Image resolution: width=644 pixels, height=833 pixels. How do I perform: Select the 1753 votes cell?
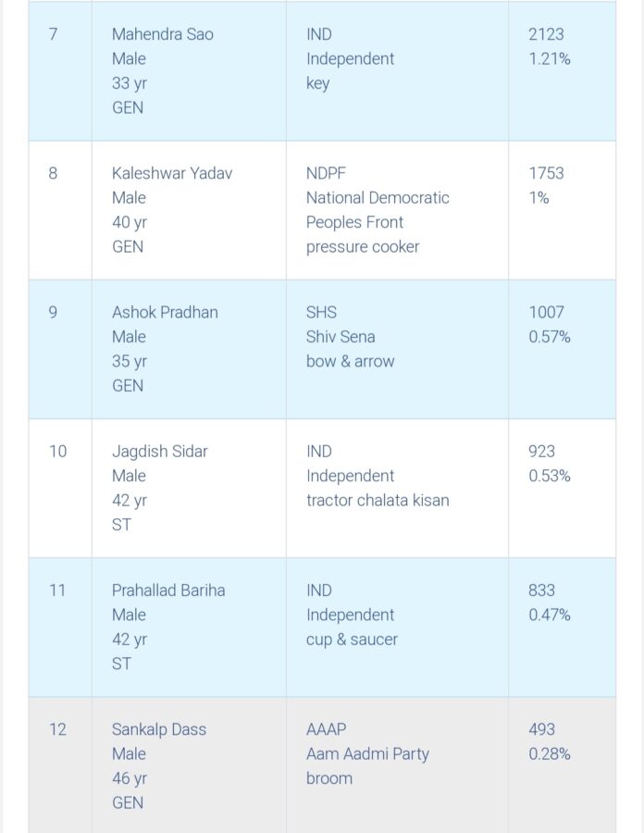pyautogui.click(x=546, y=173)
